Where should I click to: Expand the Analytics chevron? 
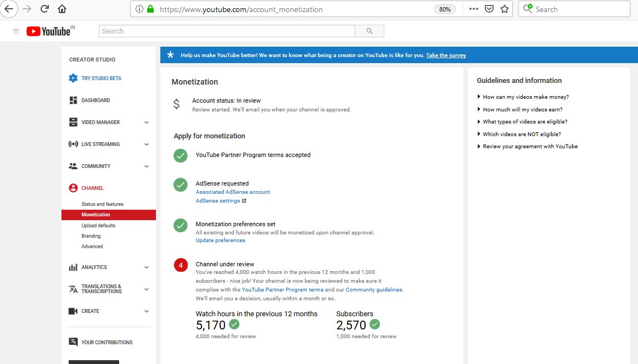[x=147, y=267]
